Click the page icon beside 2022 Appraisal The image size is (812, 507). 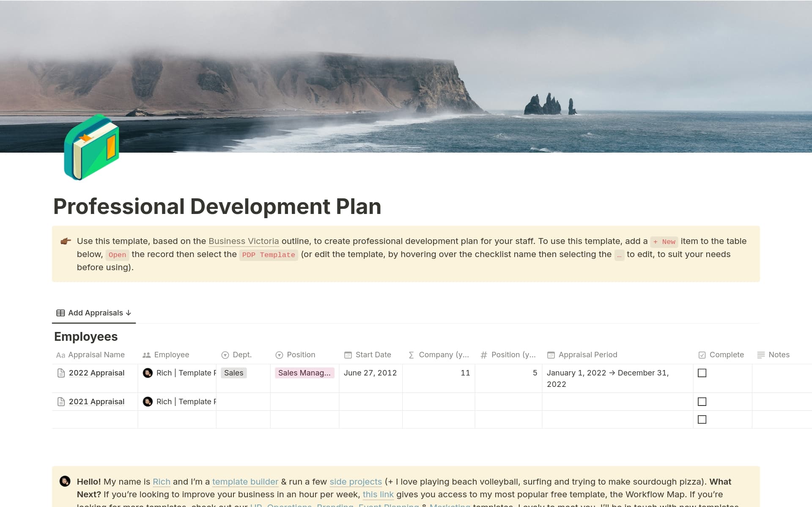tap(61, 373)
